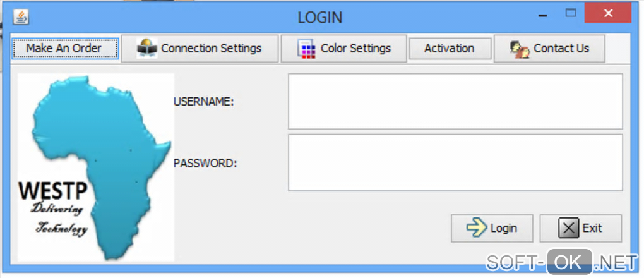Image resolution: width=644 pixels, height=278 pixels.
Task: Focus the PASSWORD input field
Action: (x=455, y=162)
